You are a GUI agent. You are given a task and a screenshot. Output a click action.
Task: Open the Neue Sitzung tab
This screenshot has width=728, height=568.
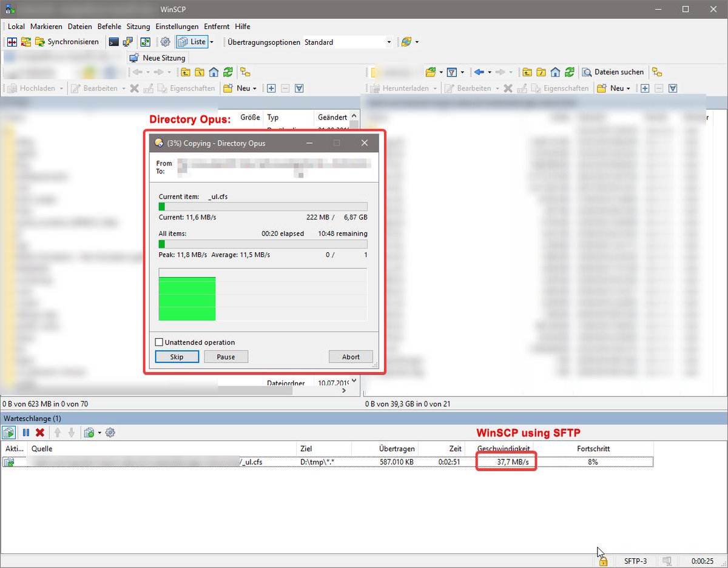[158, 58]
